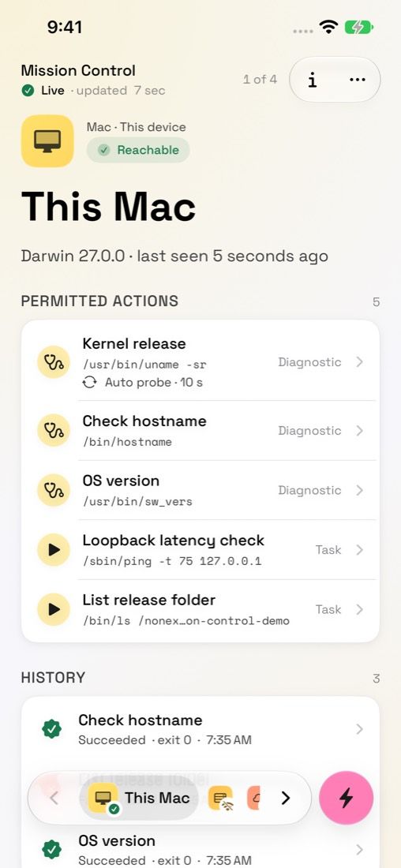The width and height of the screenshot is (401, 868).
Task: Tap the pink lightning quick action button
Action: (x=347, y=798)
